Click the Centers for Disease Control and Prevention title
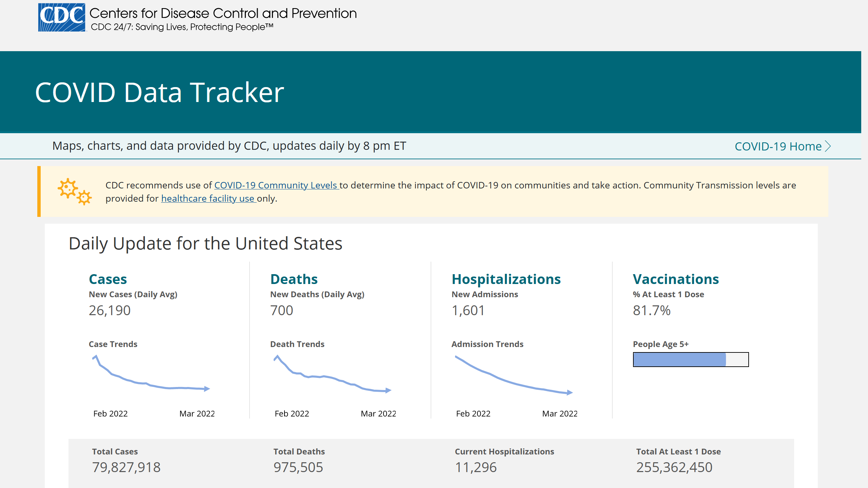Screen dimensions: 868x488 click(223, 13)
